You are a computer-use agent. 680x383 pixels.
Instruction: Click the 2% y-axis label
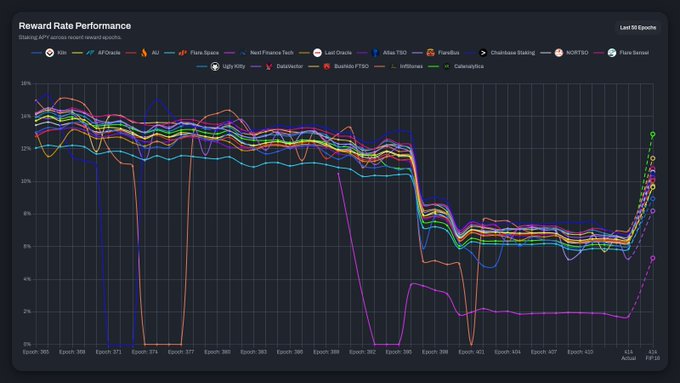pos(27,312)
